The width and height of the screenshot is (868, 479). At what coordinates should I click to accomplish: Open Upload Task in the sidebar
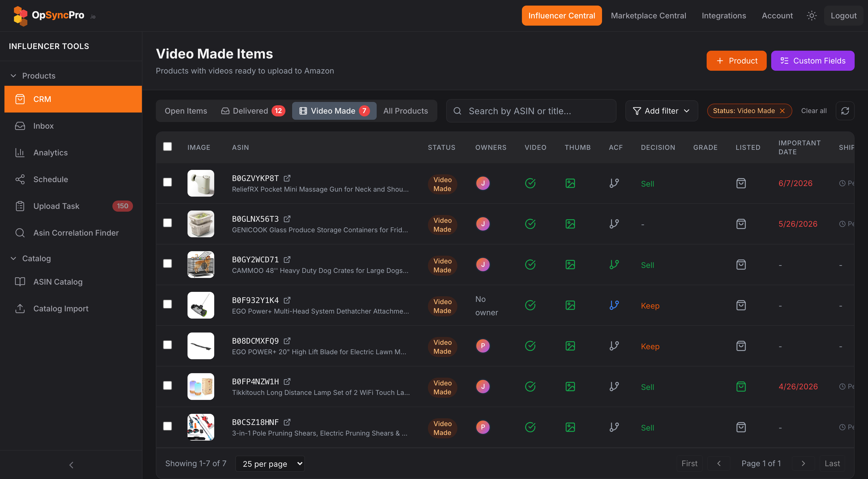point(73,206)
